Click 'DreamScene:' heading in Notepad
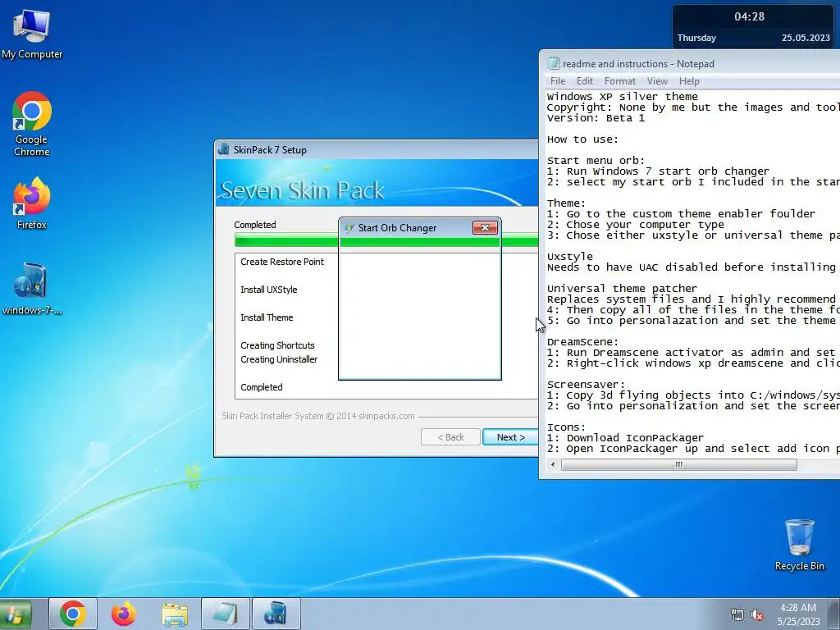Image resolution: width=840 pixels, height=630 pixels. [x=582, y=342]
